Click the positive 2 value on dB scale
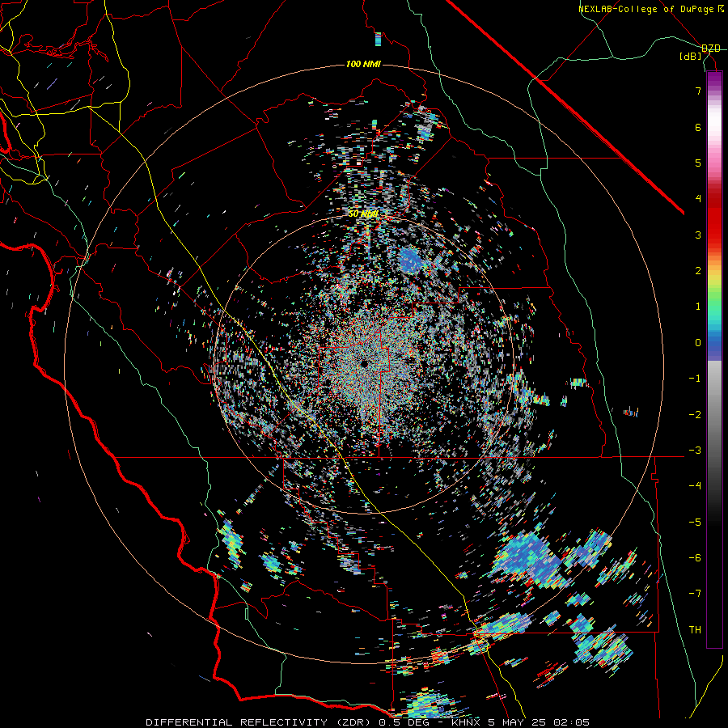The width and height of the screenshot is (728, 728). [x=698, y=271]
